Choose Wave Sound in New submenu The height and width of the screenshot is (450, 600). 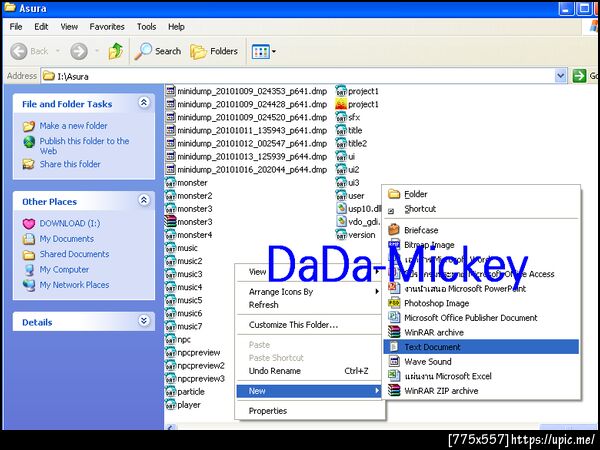(481, 361)
